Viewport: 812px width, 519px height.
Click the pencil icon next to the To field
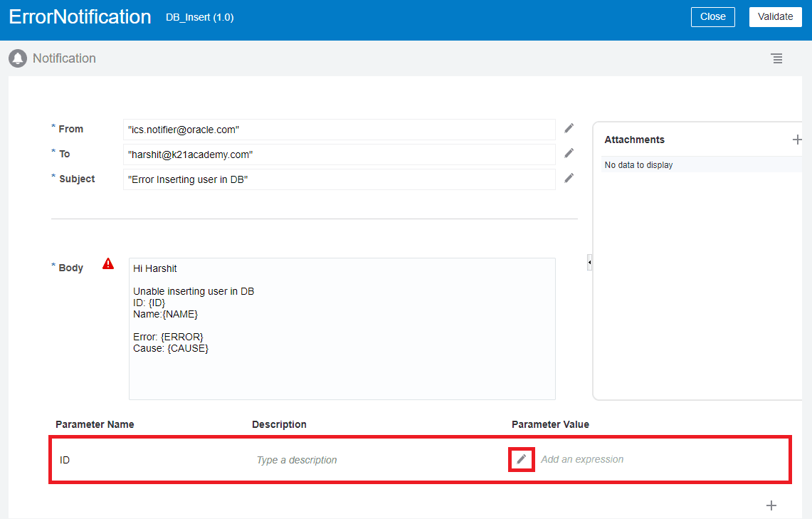[x=569, y=153]
